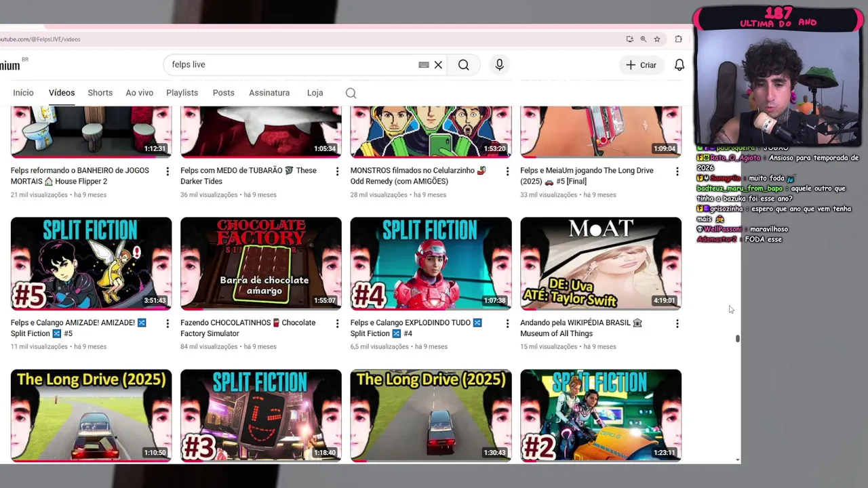This screenshot has height=488, width=868.
Task: Click the install app icon in address bar
Action: tap(630, 39)
